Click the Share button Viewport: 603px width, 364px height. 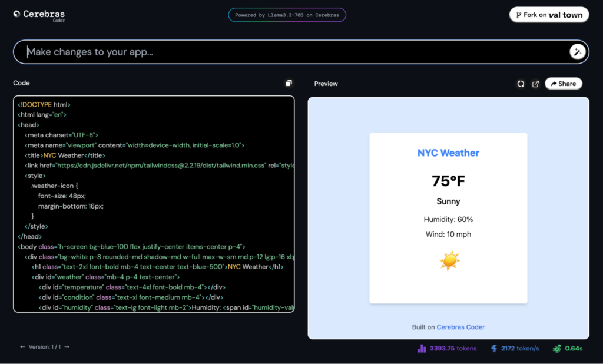coord(564,83)
